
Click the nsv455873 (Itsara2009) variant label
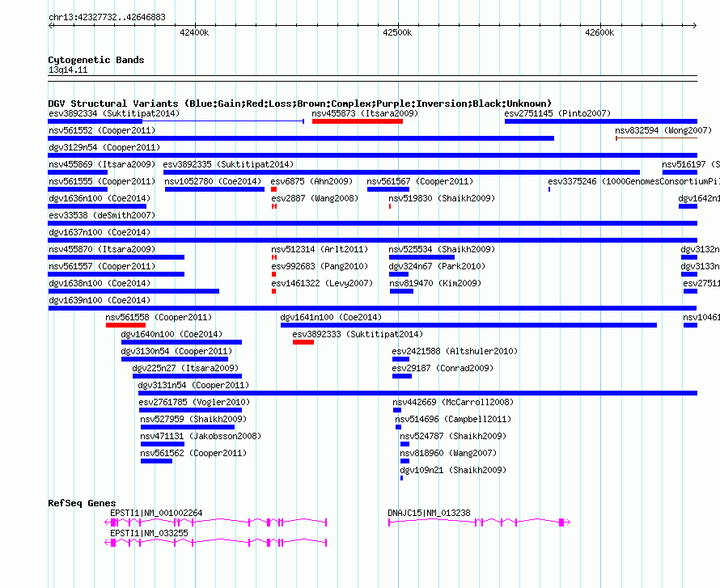pyautogui.click(x=365, y=113)
